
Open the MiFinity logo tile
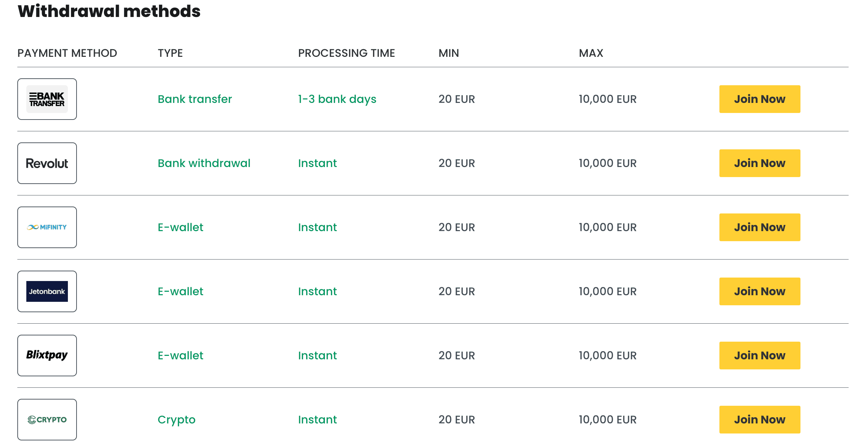click(x=47, y=227)
